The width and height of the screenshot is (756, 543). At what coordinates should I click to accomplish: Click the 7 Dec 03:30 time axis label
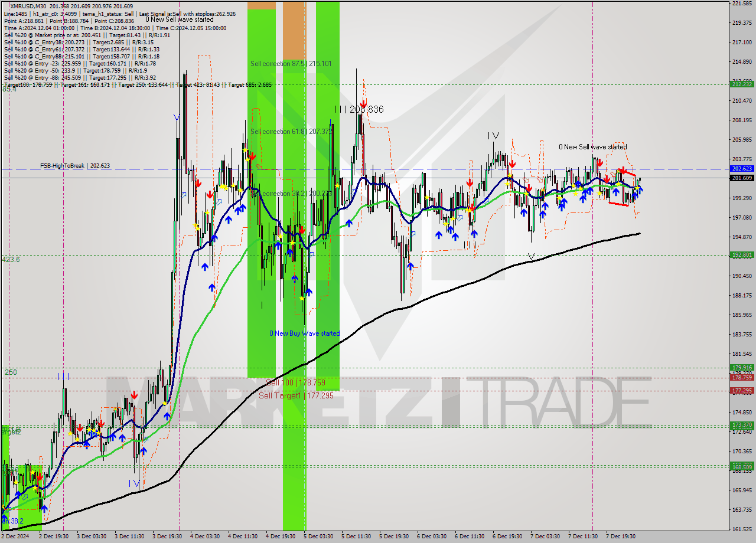(x=545, y=537)
